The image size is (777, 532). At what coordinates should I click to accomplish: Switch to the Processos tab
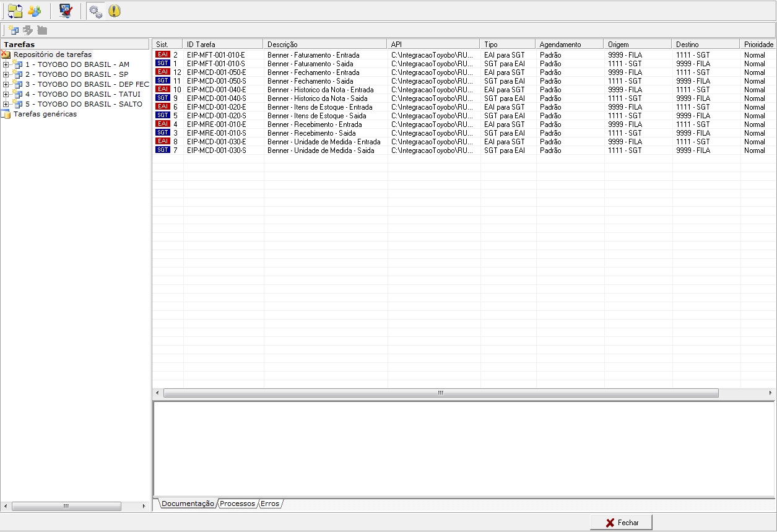(237, 504)
